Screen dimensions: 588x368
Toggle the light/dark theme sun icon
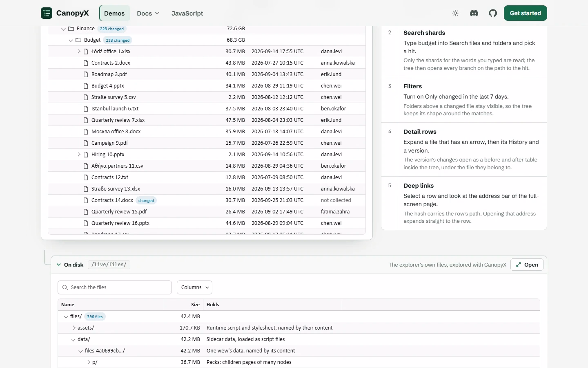coord(455,13)
